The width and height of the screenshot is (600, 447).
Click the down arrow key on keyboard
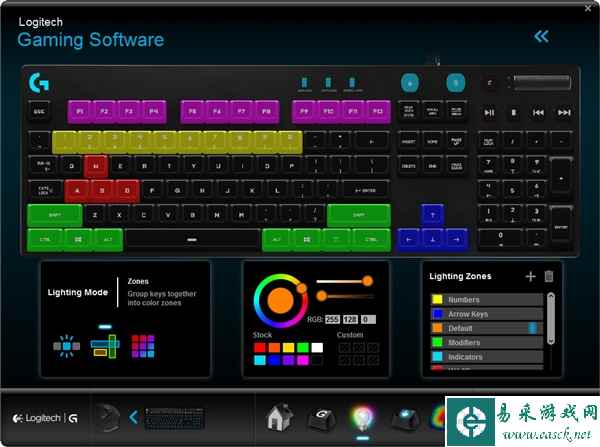[x=432, y=240]
